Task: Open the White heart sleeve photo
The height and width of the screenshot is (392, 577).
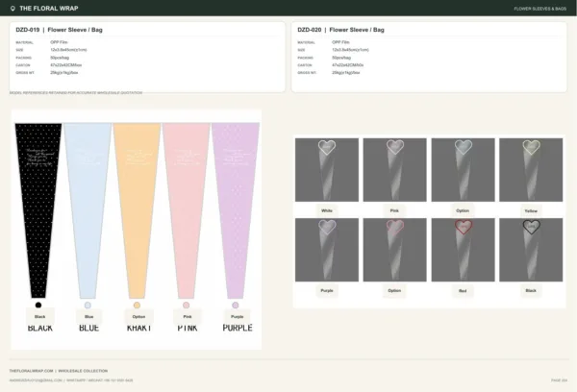Action: [x=327, y=170]
